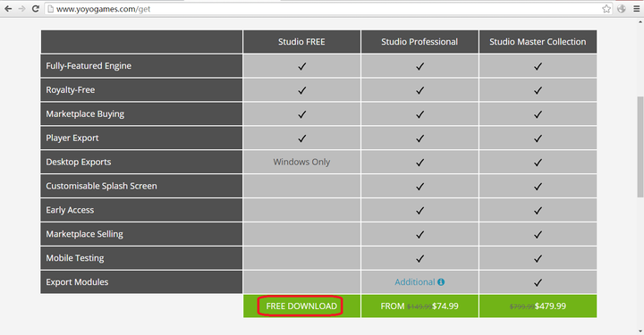This screenshot has width=644, height=335.
Task: Reload the page with refresh icon
Action: pyautogui.click(x=36, y=9)
